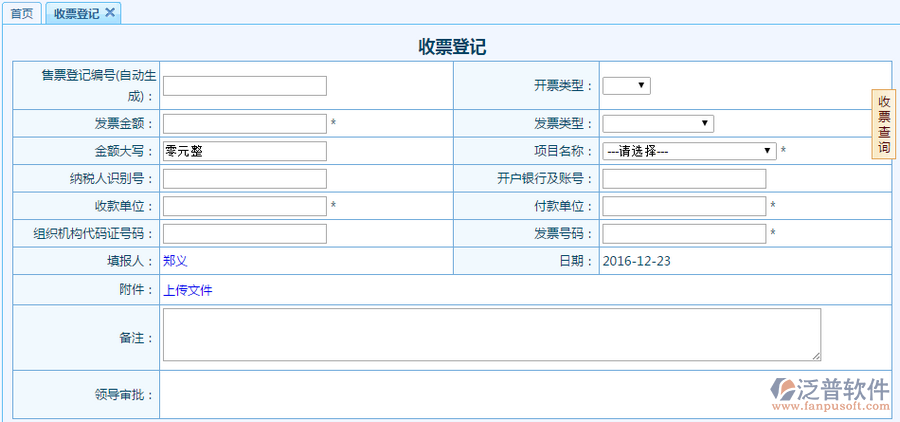Click inside the 备注 text area

point(492,335)
